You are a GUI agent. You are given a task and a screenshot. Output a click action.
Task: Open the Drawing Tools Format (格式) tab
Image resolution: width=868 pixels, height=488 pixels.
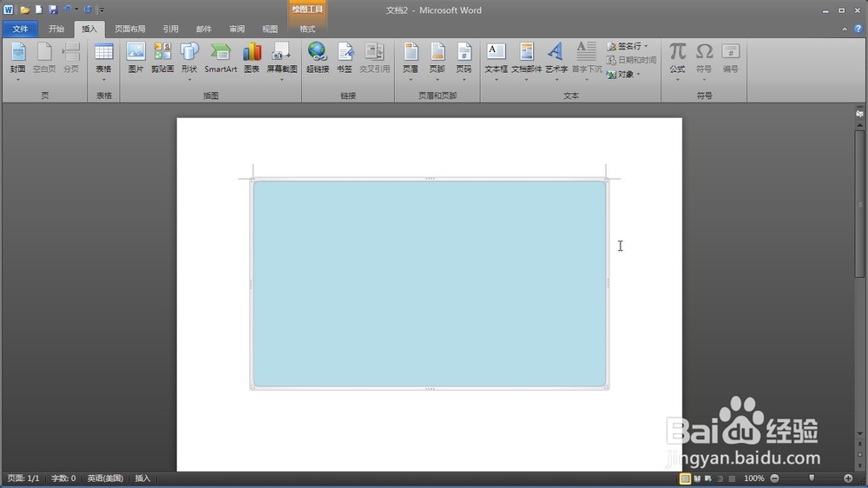(x=307, y=29)
